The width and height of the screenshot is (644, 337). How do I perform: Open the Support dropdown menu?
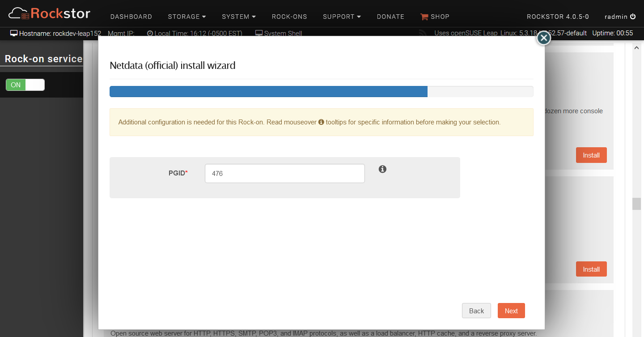point(342,17)
